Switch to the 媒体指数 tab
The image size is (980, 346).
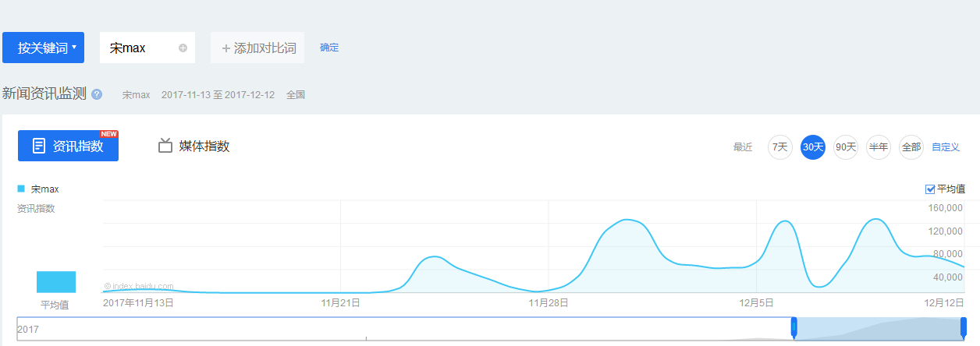point(194,146)
